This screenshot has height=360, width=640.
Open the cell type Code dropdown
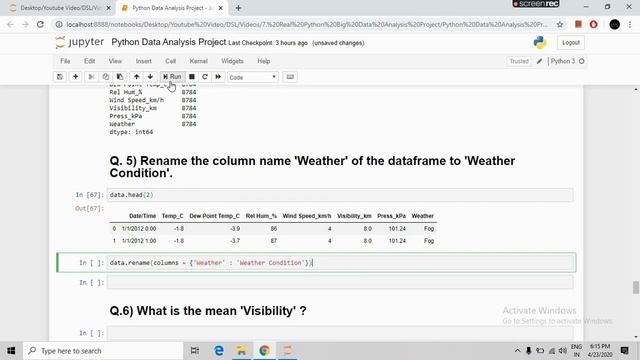[253, 77]
